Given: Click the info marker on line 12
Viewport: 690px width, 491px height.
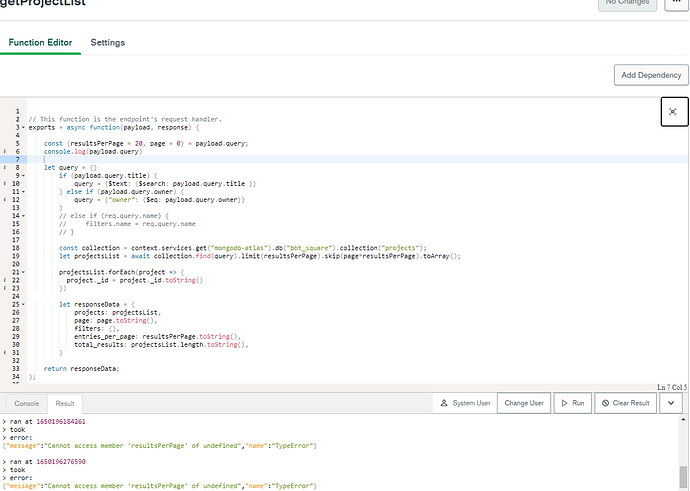Looking at the screenshot, I should (6, 200).
